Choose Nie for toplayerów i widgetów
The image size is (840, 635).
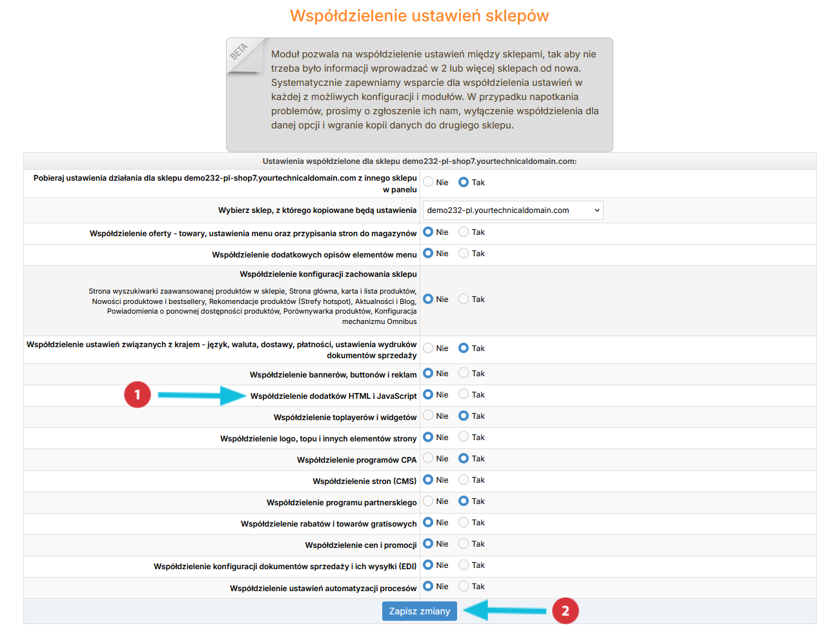(428, 416)
